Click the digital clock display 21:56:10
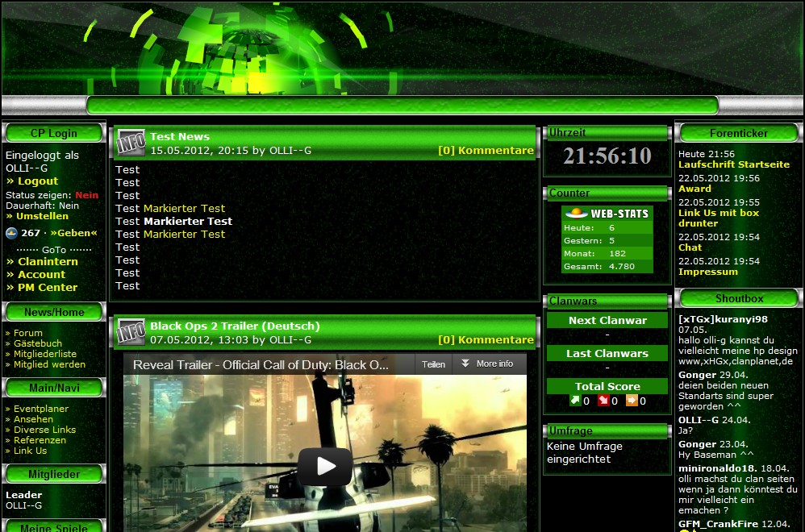 click(607, 156)
